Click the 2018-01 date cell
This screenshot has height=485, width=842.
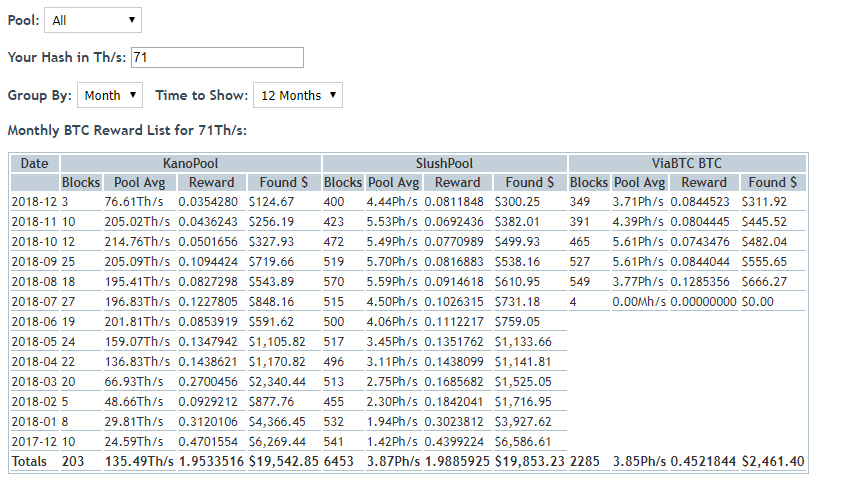tap(34, 422)
